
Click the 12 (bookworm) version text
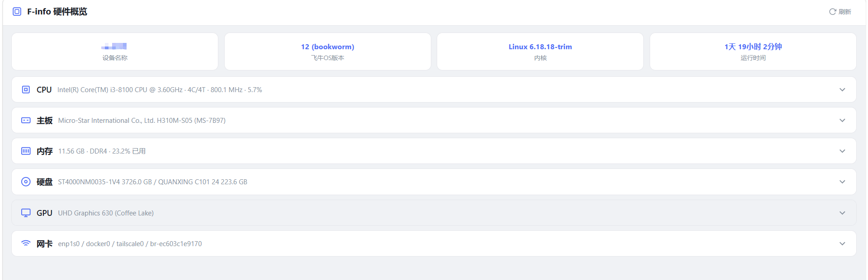point(328,47)
